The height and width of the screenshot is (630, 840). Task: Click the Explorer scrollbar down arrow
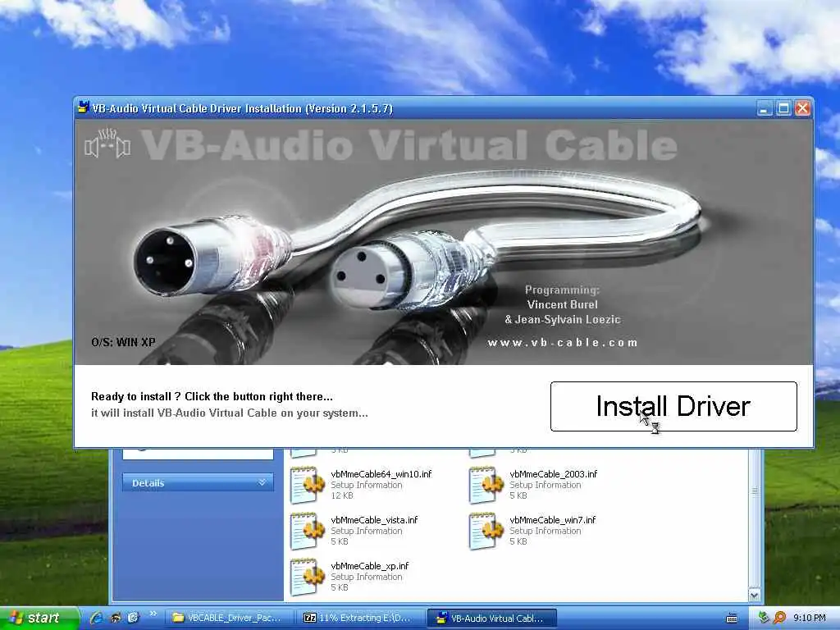755,596
